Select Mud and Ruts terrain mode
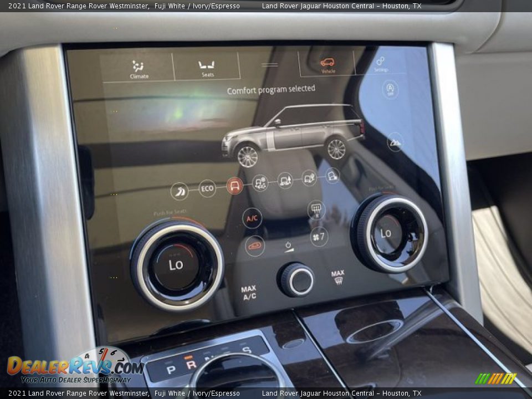This screenshot has width=532, height=399. [x=285, y=181]
